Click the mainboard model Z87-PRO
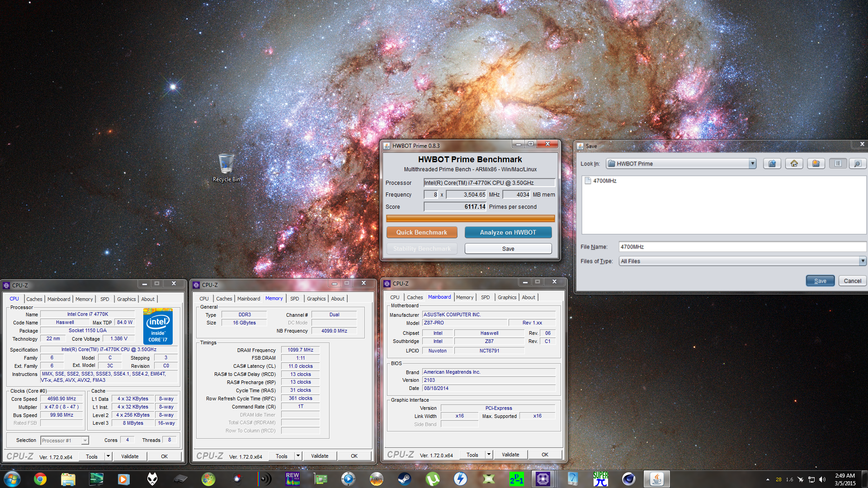 pyautogui.click(x=464, y=323)
